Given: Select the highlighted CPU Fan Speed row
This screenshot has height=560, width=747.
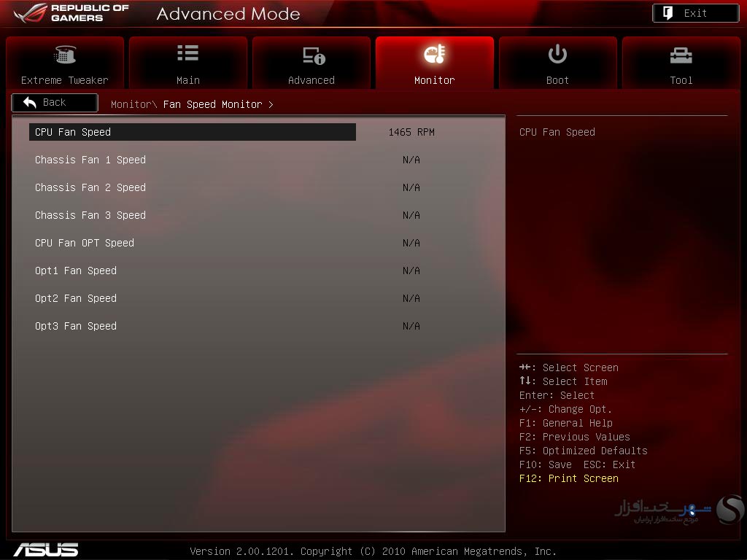Looking at the screenshot, I should coord(193,132).
